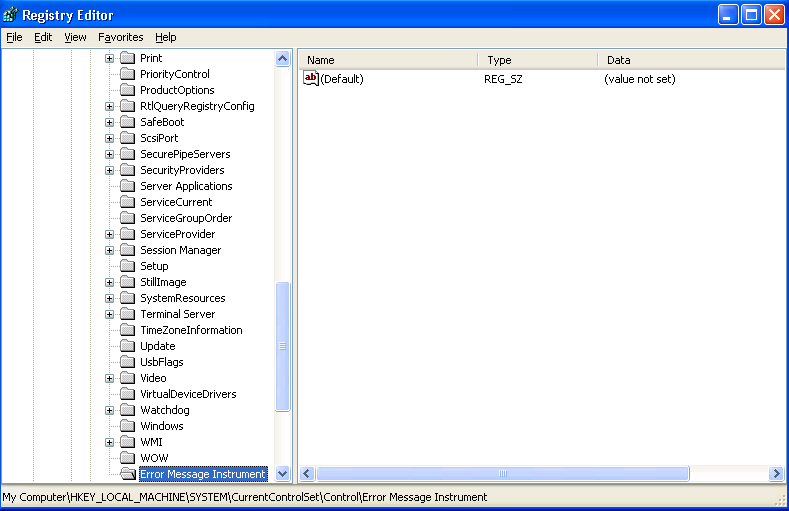
Task: Click the UsbFlags folder icon
Action: [127, 362]
